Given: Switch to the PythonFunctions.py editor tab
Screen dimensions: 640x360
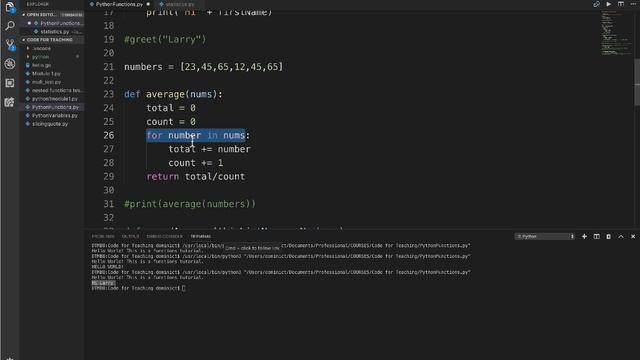Looking at the screenshot, I should 119,4.
